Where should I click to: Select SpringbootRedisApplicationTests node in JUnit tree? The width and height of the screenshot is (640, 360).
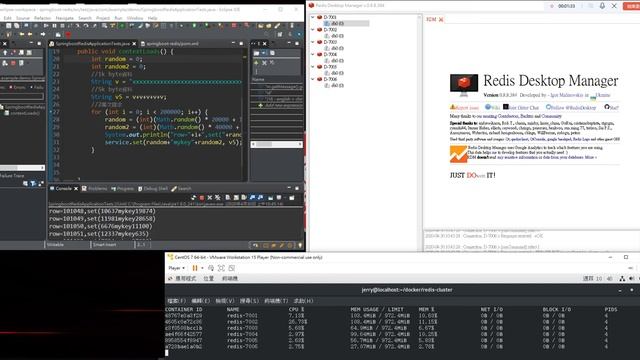coord(23,107)
